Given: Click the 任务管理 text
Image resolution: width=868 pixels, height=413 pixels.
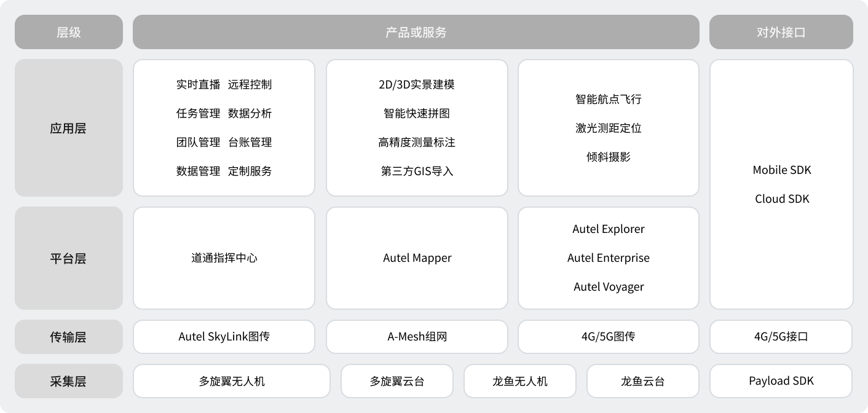Looking at the screenshot, I should (x=198, y=114).
